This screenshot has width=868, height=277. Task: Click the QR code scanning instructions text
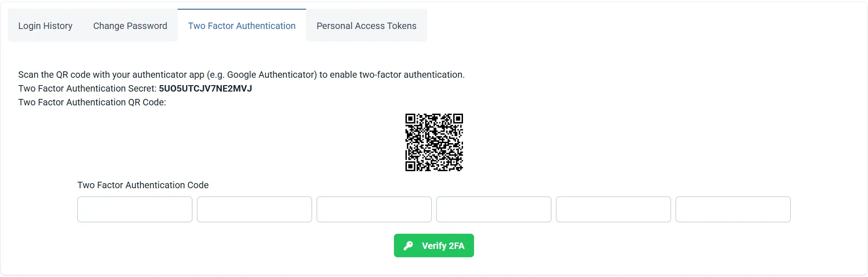click(241, 75)
